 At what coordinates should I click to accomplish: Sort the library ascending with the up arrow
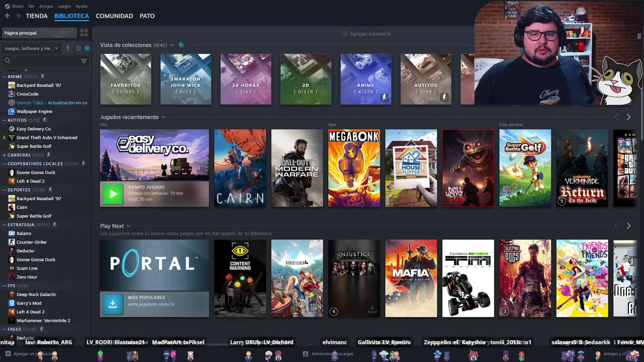pos(68,48)
